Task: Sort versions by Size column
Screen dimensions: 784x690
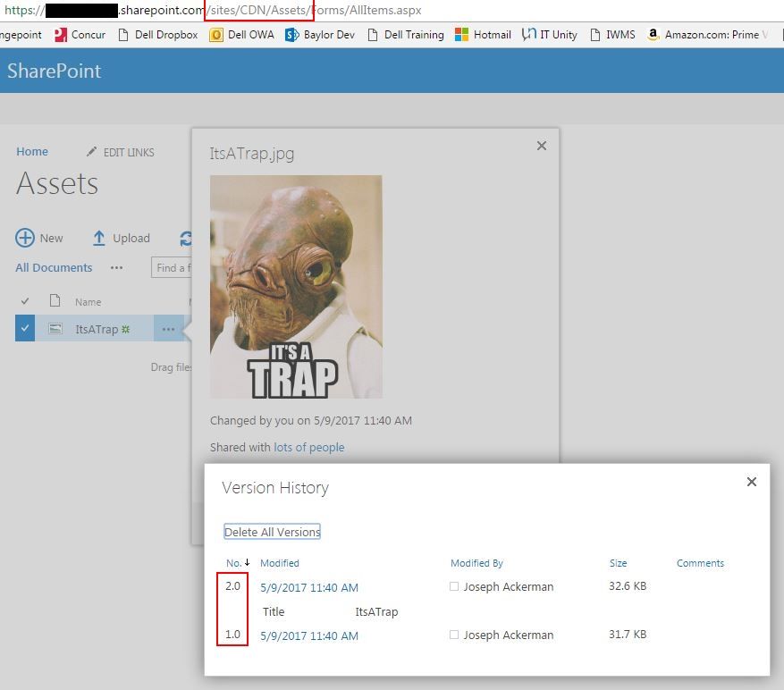Action: point(618,563)
